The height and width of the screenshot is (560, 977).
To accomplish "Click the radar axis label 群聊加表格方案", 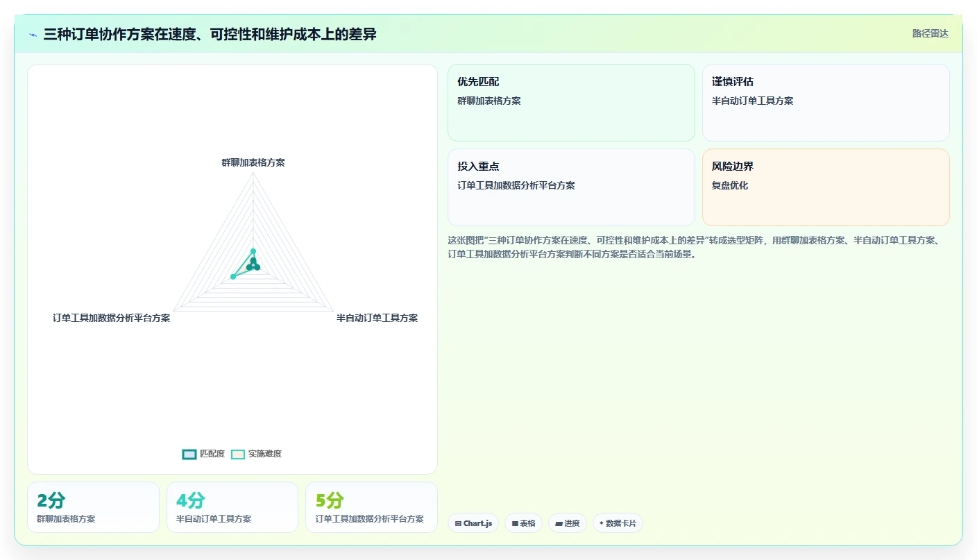I will 253,162.
